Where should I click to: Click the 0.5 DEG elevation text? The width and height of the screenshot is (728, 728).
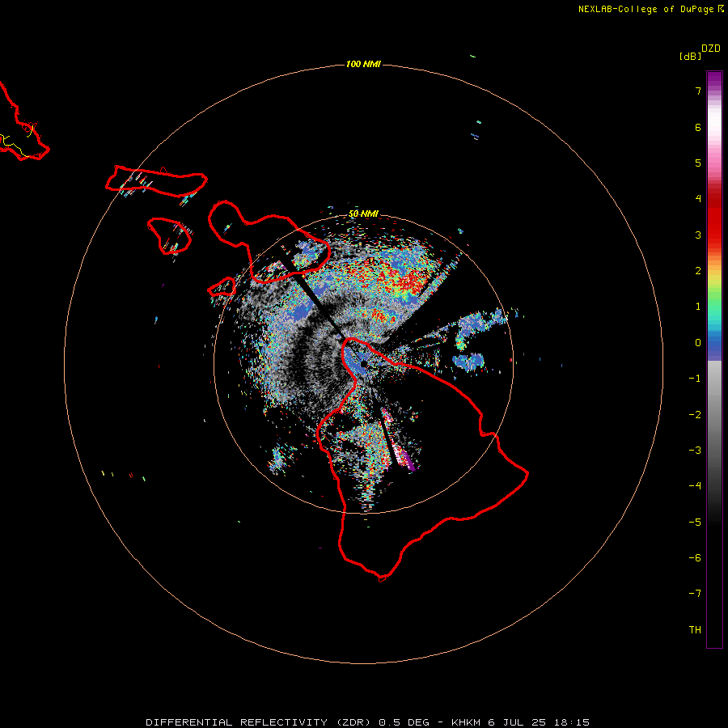pos(404,722)
